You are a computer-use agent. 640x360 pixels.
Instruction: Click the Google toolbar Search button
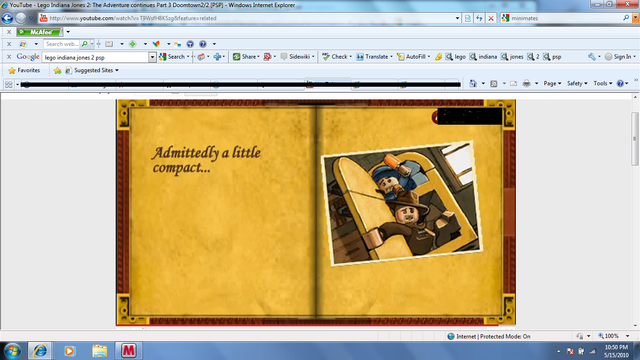click(x=173, y=57)
